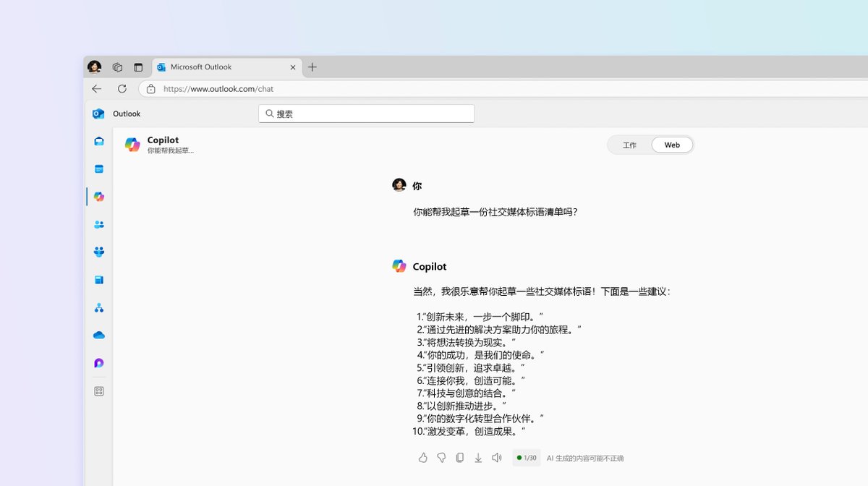Open a new browser tab

point(312,67)
